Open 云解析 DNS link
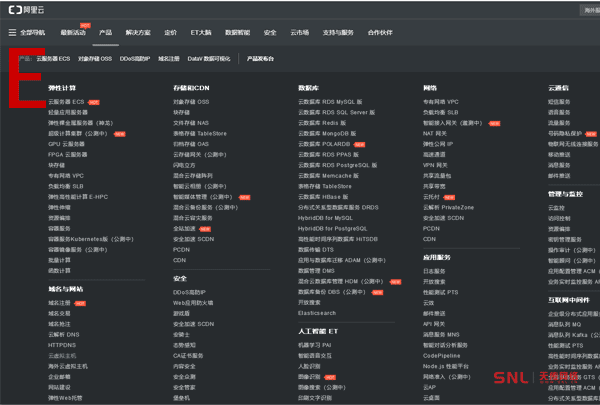600x405 pixels. point(64,335)
